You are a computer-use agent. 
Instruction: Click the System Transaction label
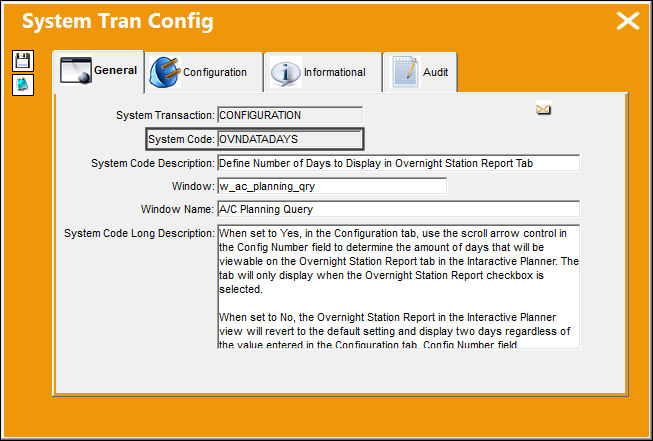tap(165, 115)
